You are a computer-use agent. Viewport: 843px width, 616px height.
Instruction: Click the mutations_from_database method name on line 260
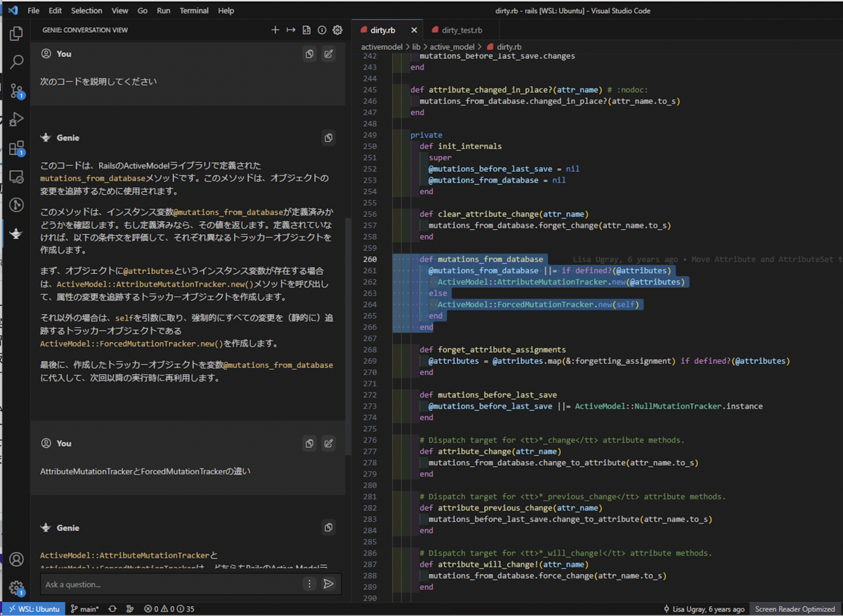[490, 259]
